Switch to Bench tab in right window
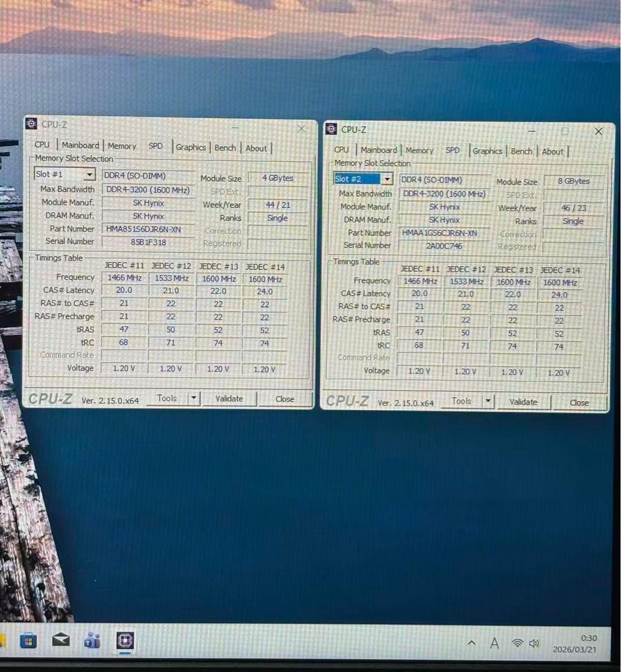 [x=521, y=151]
